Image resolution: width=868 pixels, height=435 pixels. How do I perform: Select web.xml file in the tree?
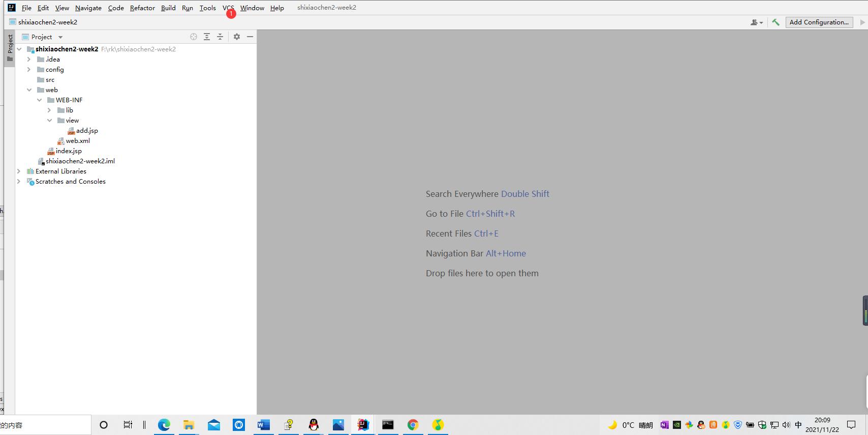coord(78,141)
